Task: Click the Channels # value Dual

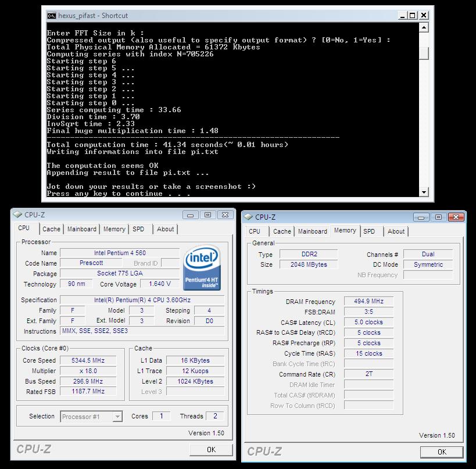Action: (428, 255)
